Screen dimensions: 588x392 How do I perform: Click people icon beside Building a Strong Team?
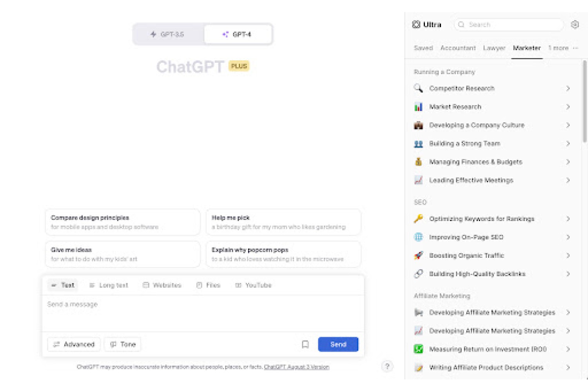pos(419,143)
